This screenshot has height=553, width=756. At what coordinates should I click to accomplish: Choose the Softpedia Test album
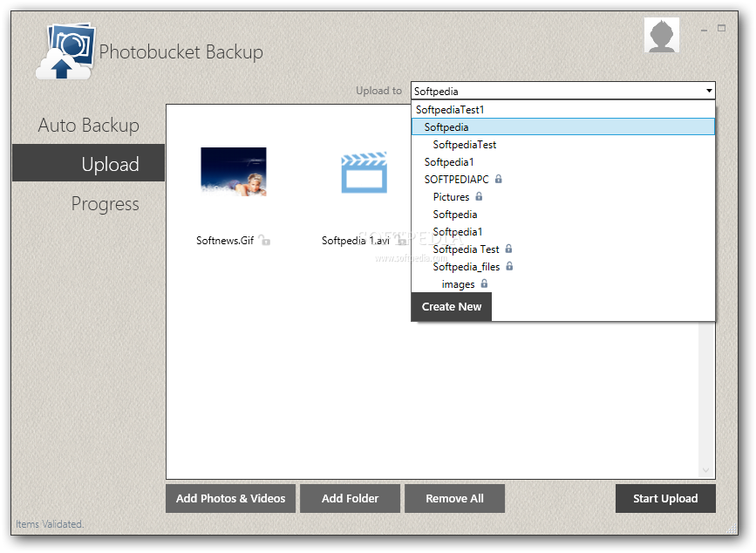tap(562, 249)
